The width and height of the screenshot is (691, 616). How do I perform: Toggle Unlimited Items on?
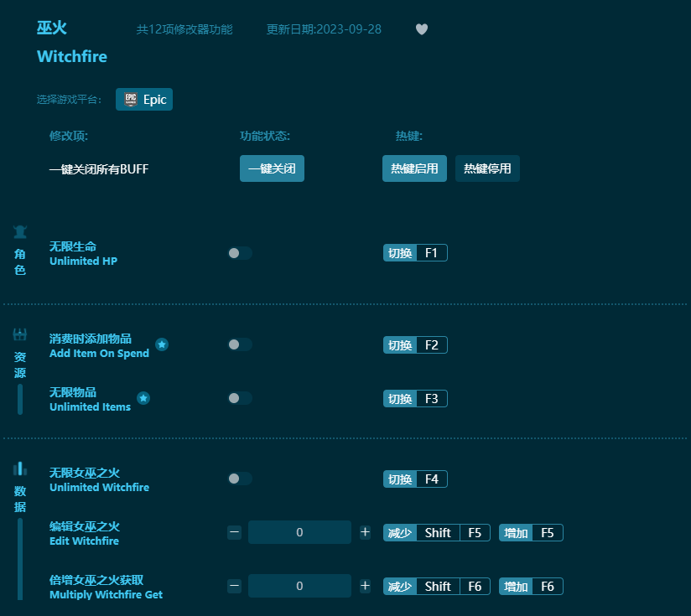point(240,398)
